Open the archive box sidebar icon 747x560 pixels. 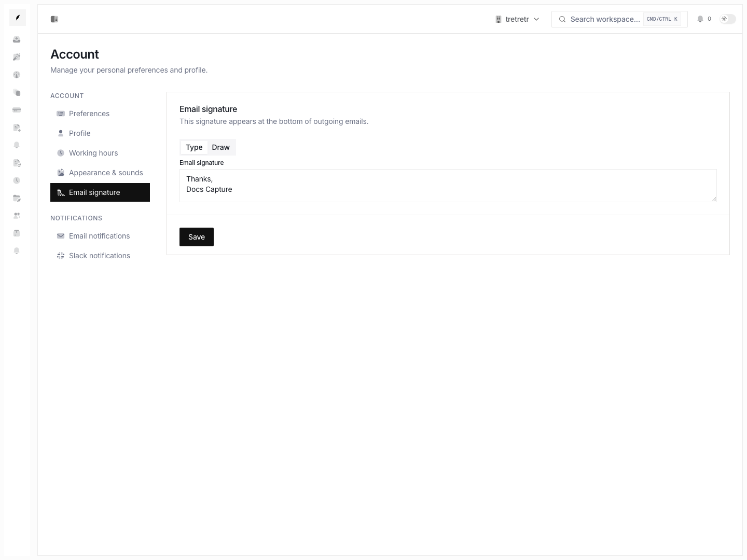click(17, 233)
